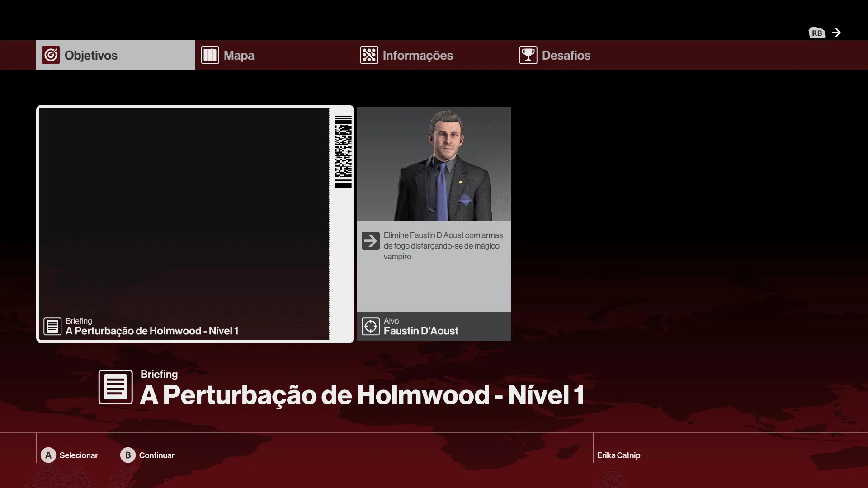Click the right arrow next to RB

[x=836, y=33]
